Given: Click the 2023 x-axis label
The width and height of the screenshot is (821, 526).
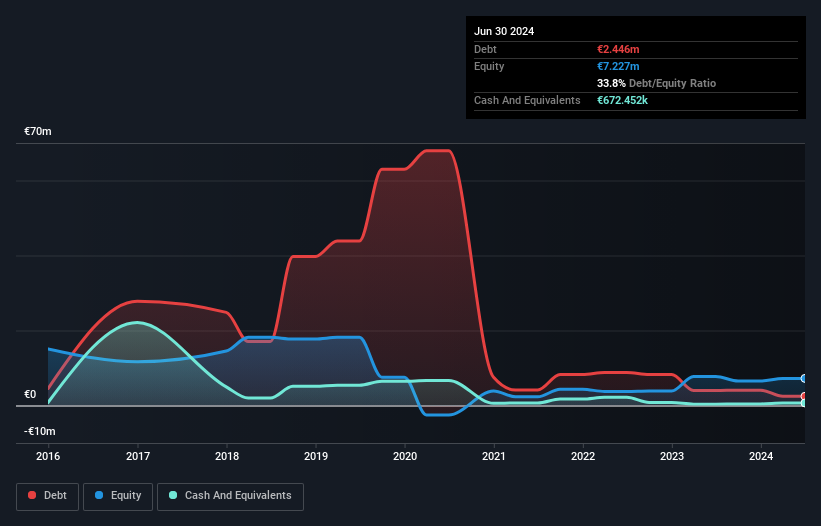Looking at the screenshot, I should [672, 456].
